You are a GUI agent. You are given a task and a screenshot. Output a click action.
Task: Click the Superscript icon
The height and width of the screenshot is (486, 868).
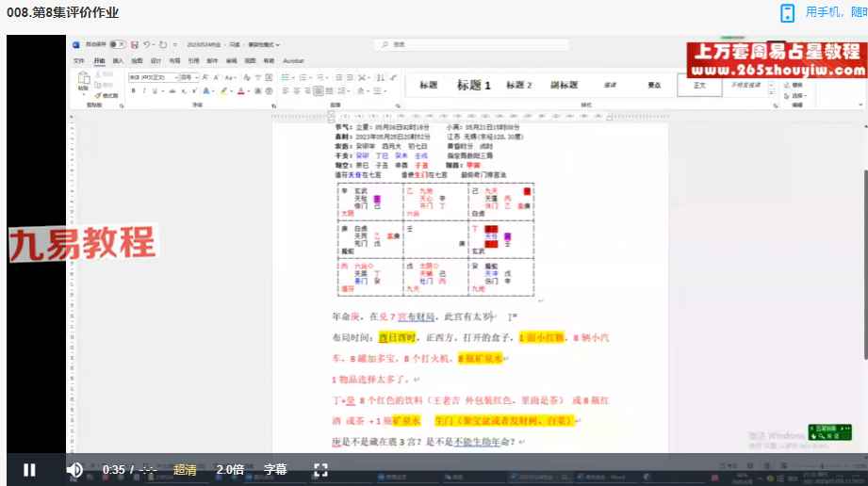coord(194,90)
